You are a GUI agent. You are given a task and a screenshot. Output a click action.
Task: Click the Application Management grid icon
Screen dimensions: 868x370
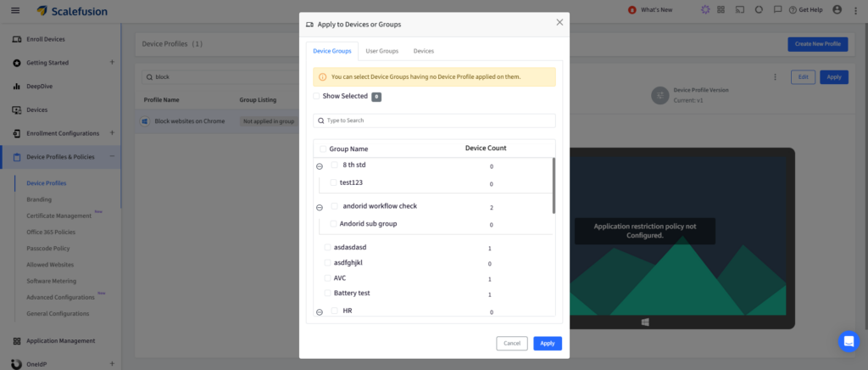point(17,340)
